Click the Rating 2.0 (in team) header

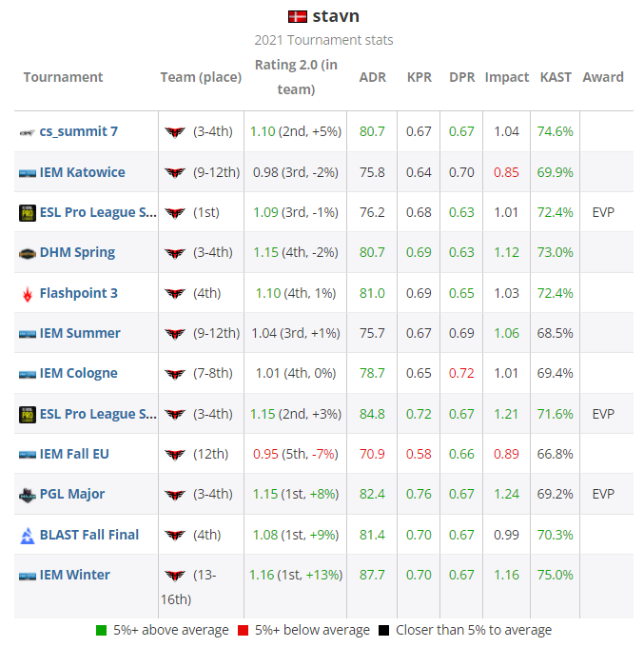296,77
